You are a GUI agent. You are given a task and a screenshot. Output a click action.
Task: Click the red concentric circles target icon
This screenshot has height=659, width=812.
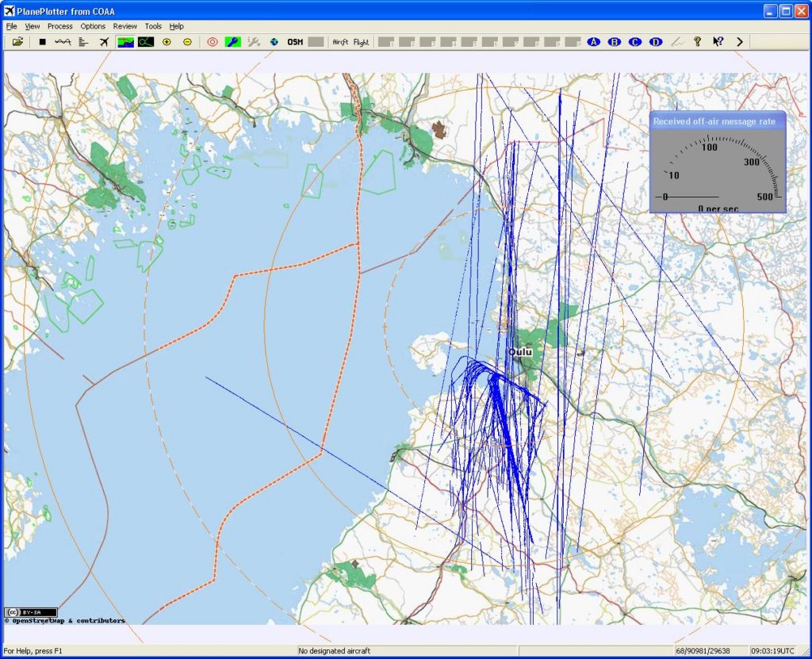tap(213, 42)
